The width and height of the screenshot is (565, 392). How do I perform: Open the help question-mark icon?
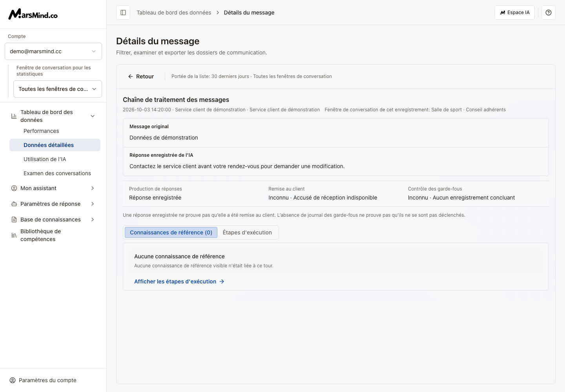pyautogui.click(x=549, y=13)
